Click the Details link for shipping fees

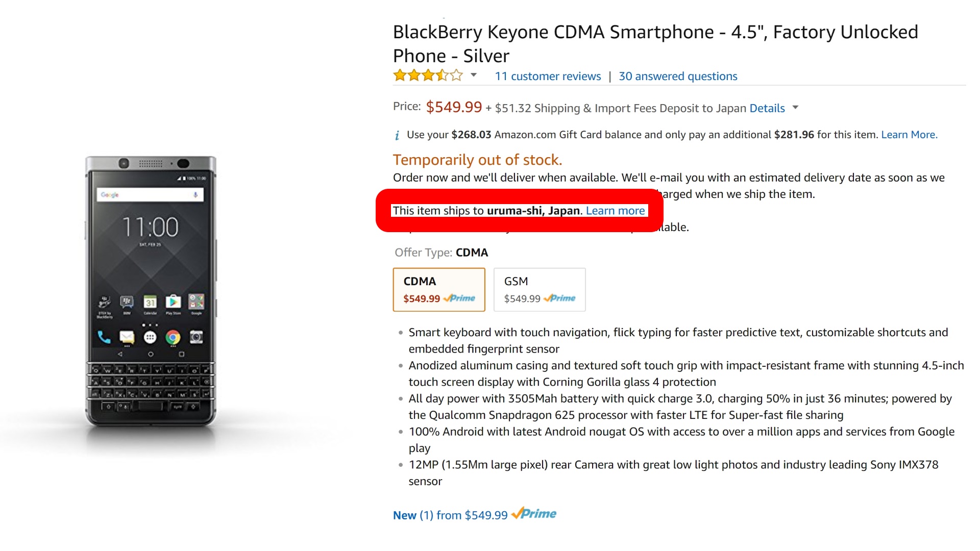(767, 108)
